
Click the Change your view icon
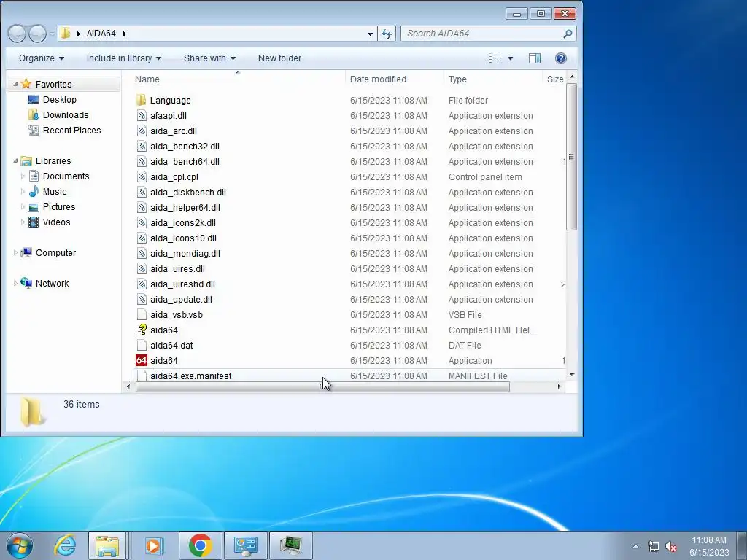click(x=495, y=58)
